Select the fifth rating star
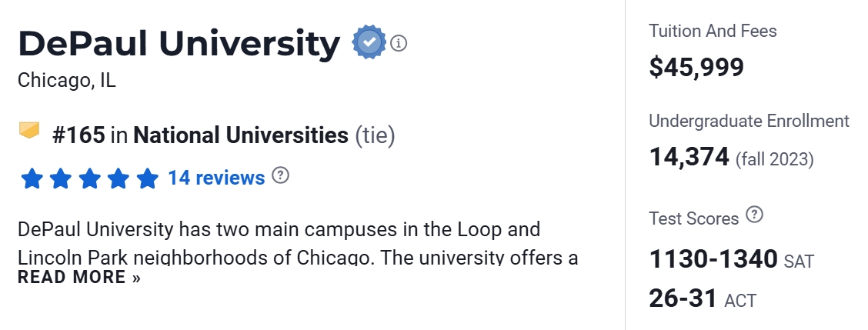Image resolution: width=868 pixels, height=330 pixels. [147, 179]
